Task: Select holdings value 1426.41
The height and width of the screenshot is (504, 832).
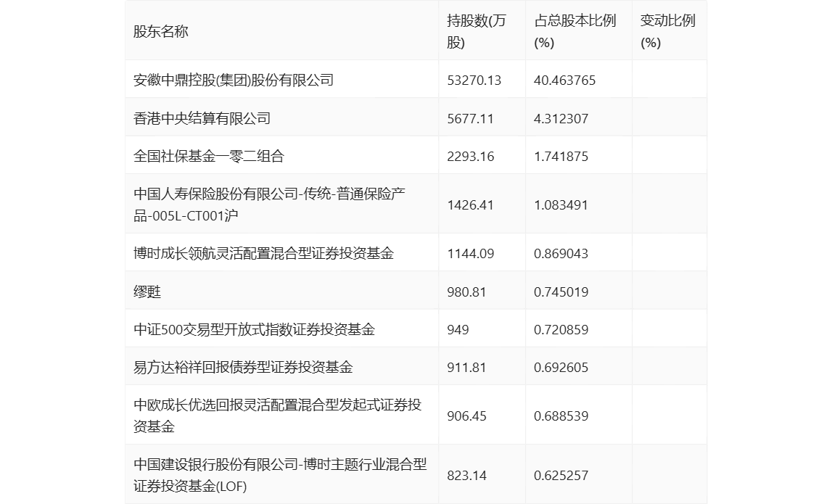Action: (x=471, y=205)
